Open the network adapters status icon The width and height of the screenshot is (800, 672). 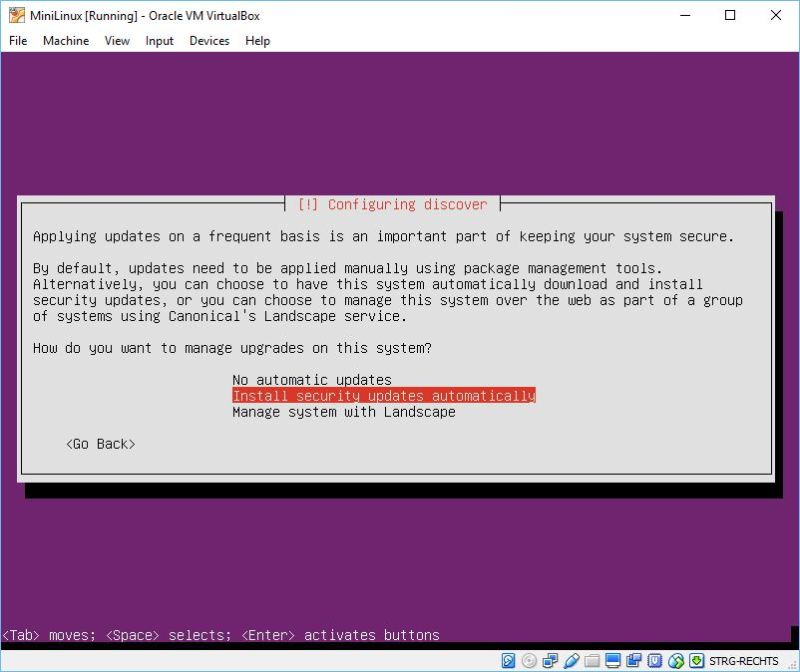coord(550,661)
